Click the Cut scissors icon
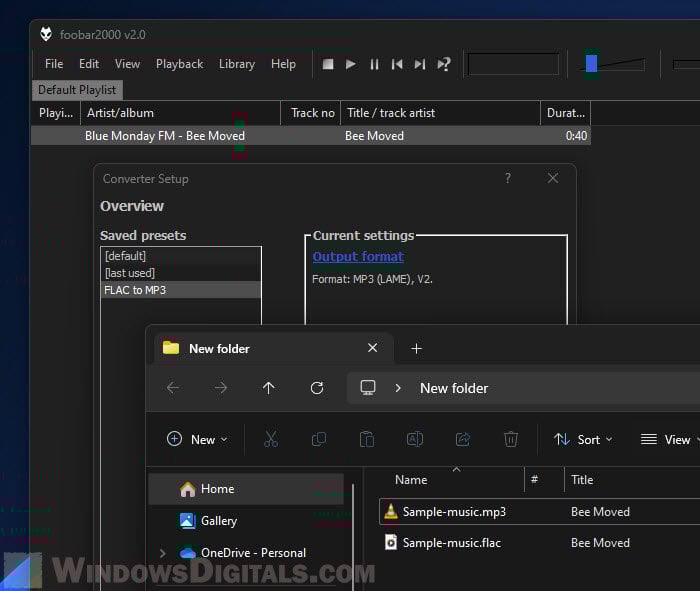This screenshot has width=700, height=591. (271, 439)
